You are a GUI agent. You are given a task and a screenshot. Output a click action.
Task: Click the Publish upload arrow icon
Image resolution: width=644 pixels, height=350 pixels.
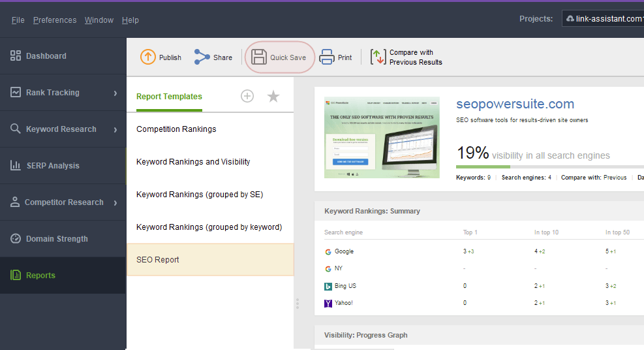click(148, 57)
